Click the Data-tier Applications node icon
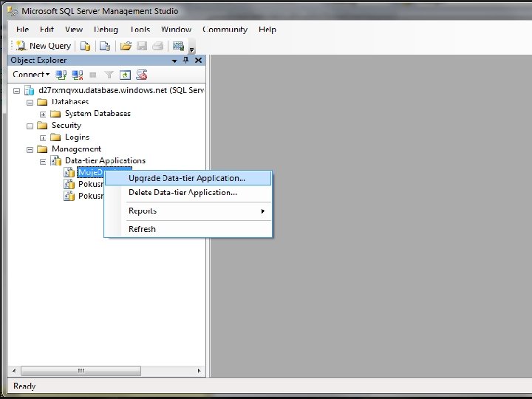The image size is (532, 399). click(x=56, y=160)
